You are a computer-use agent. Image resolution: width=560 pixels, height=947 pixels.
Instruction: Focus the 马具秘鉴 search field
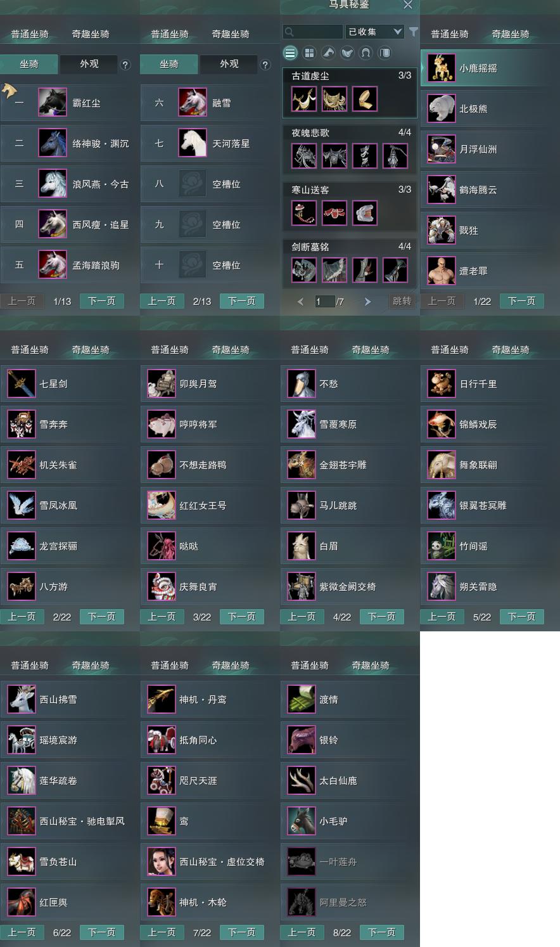[313, 32]
